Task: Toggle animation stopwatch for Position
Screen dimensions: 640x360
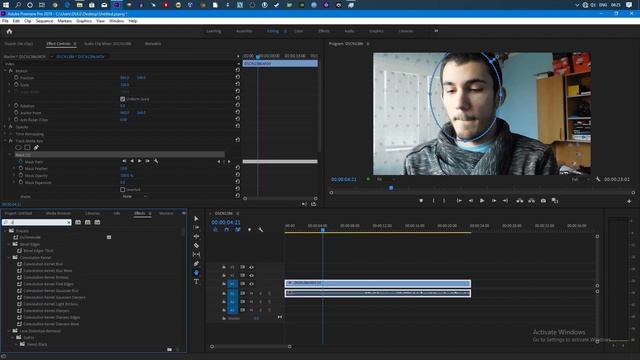Action: [x=16, y=77]
